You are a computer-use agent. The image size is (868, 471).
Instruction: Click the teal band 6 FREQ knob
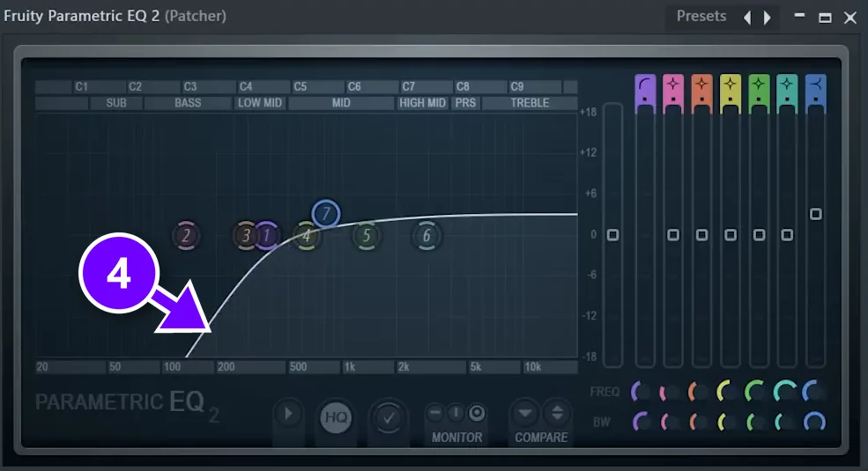[x=784, y=391]
